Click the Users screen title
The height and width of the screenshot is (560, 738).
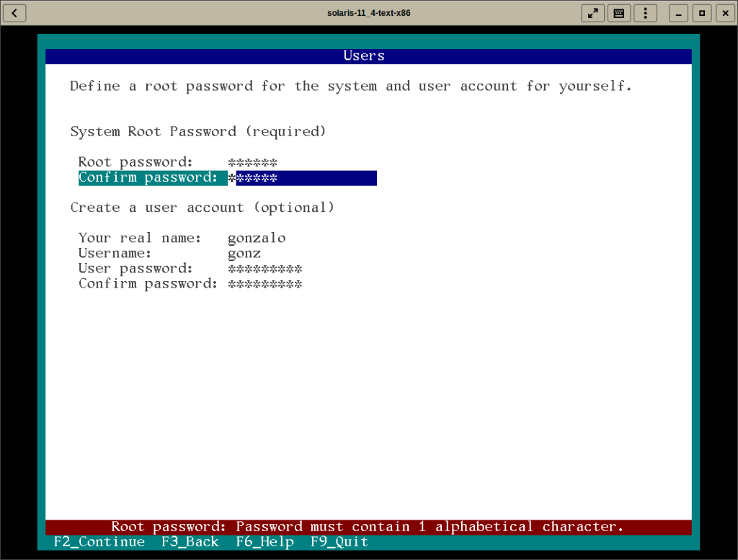[x=364, y=56]
